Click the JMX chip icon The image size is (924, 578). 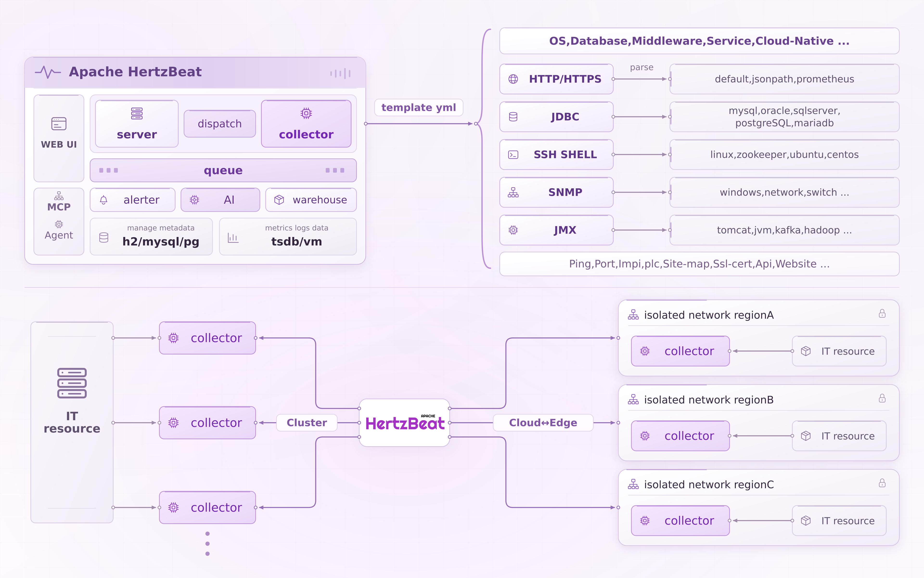point(513,230)
